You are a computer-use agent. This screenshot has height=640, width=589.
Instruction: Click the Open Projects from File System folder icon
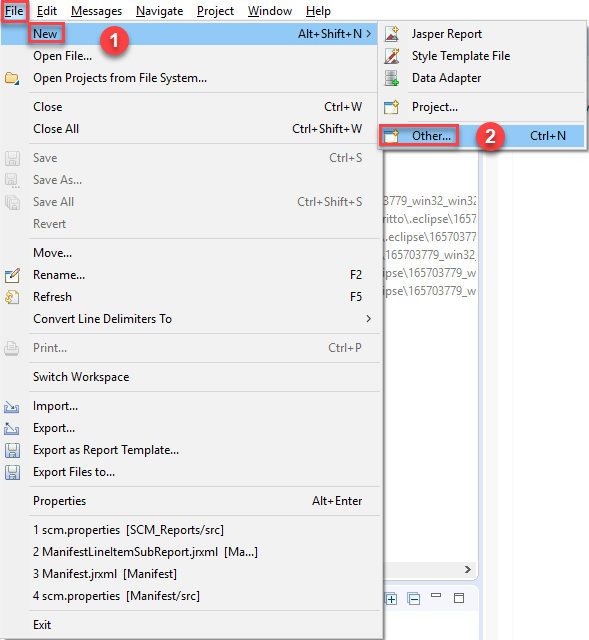point(12,78)
